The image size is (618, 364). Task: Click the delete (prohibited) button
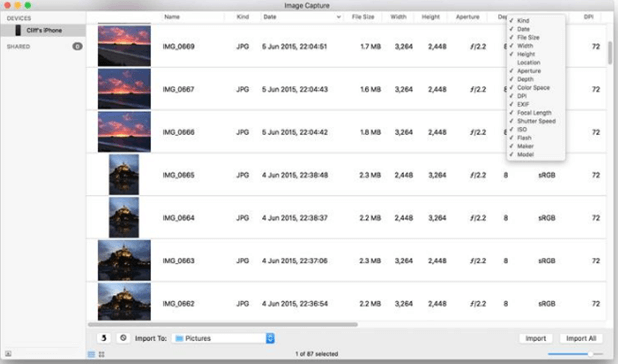tap(123, 338)
